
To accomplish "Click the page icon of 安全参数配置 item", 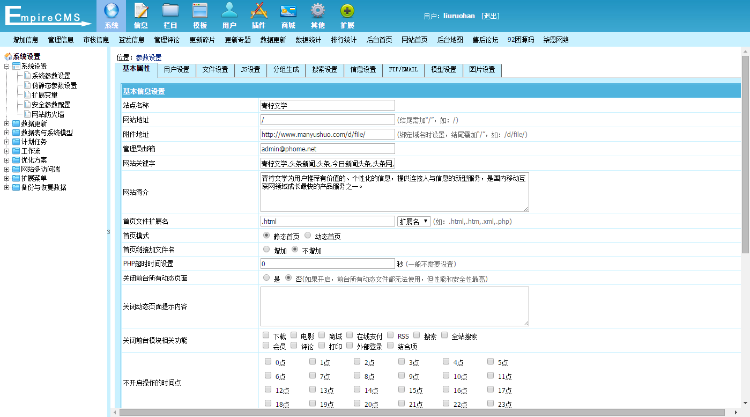I will point(27,104).
